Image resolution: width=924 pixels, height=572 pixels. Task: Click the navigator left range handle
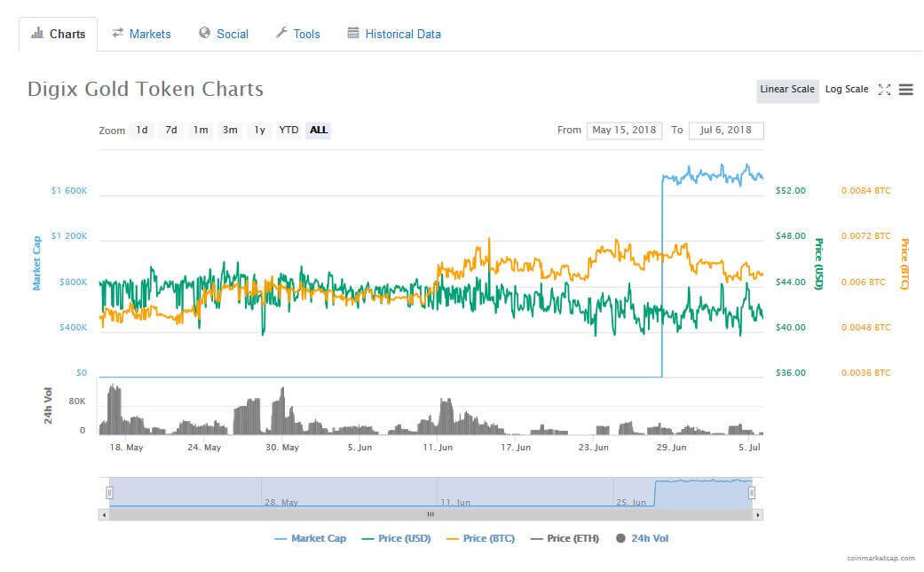pos(109,492)
